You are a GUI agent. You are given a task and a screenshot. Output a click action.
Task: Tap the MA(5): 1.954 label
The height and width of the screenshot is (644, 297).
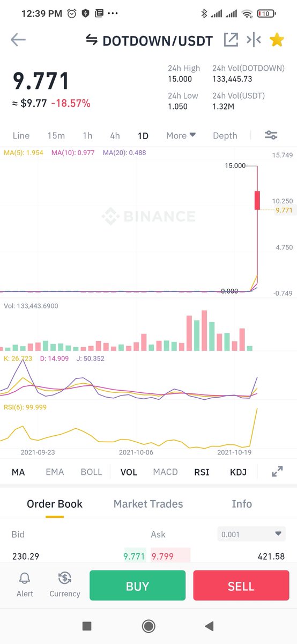point(24,153)
